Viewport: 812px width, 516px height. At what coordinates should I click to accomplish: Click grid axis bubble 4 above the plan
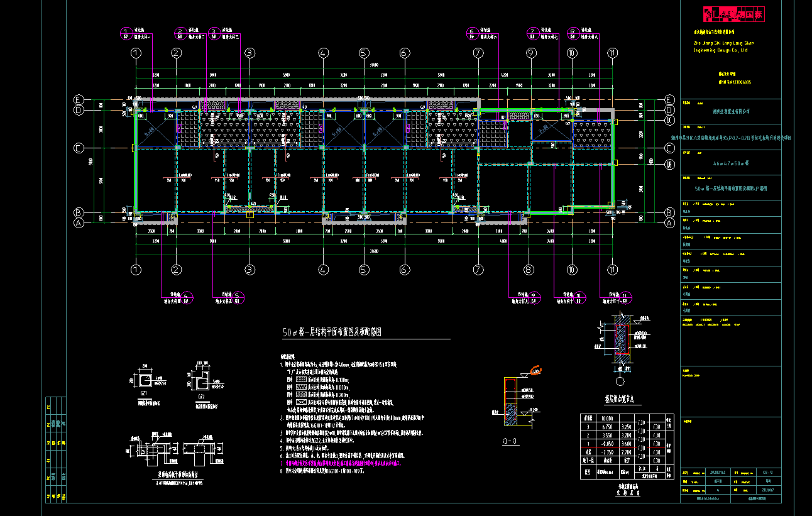click(324, 53)
